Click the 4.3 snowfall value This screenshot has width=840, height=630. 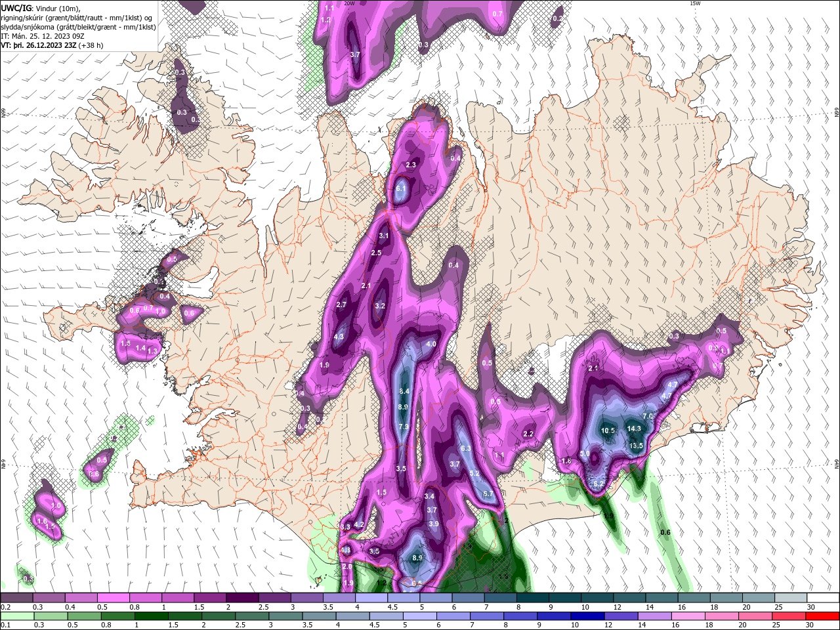pyautogui.click(x=339, y=336)
